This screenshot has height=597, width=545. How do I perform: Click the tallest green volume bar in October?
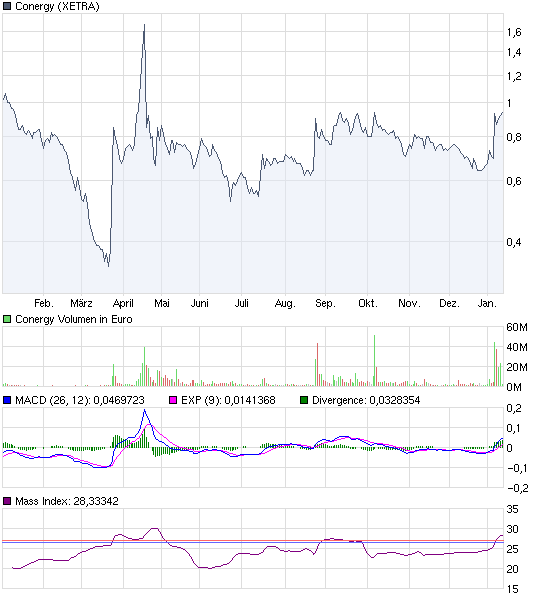374,361
